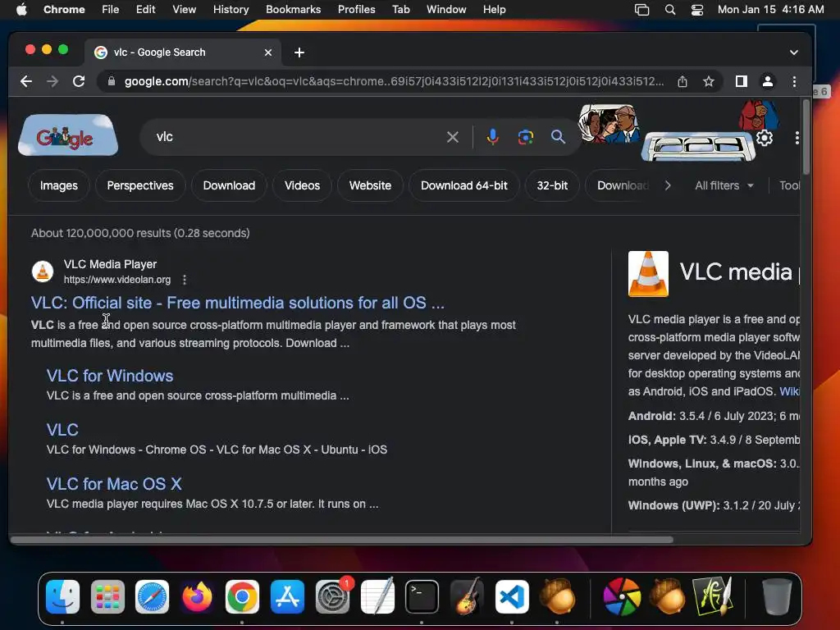
Task: Click the Google doodle logo
Action: (68, 135)
